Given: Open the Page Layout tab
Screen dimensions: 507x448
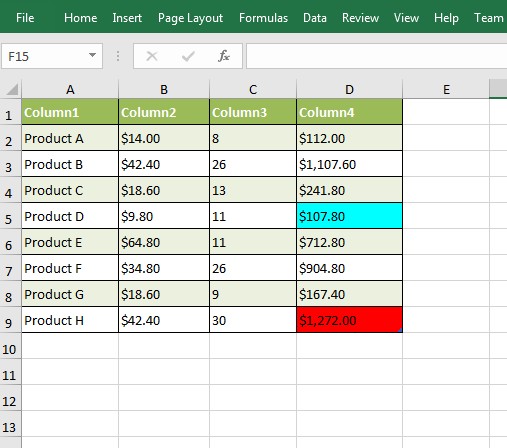Looking at the screenshot, I should 190,18.
